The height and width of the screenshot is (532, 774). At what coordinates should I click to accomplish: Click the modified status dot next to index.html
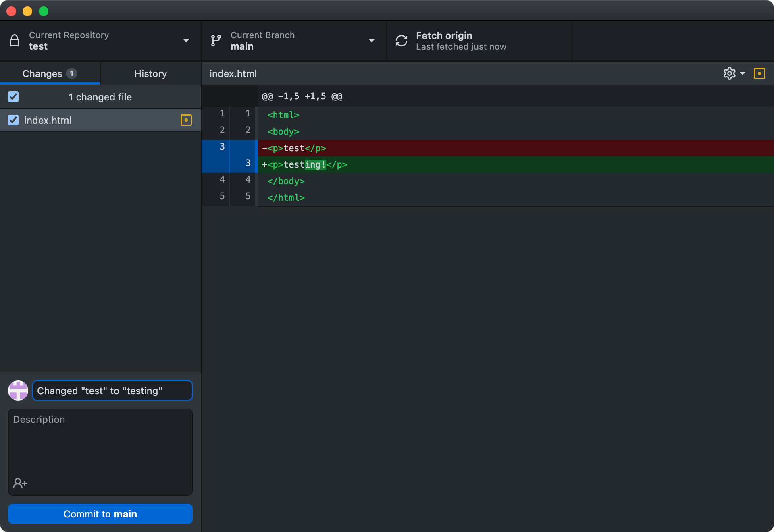(186, 120)
